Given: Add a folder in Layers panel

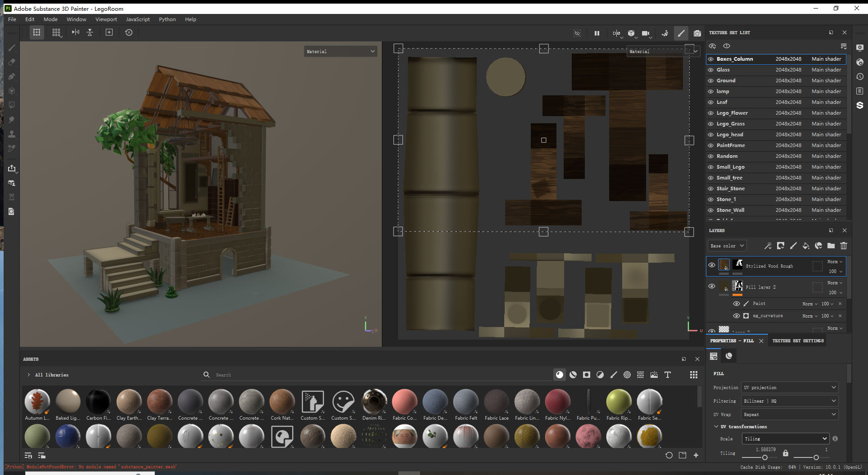Looking at the screenshot, I should tap(831, 246).
